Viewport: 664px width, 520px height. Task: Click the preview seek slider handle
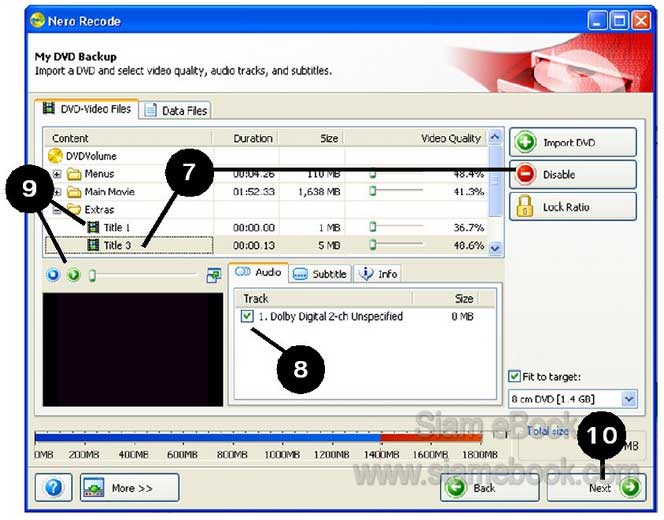click(92, 276)
